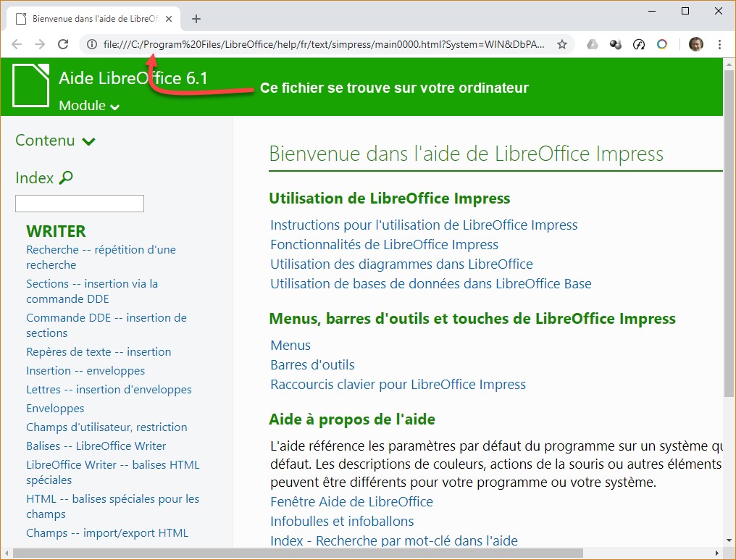This screenshot has height=560, width=736.
Task: Close the Bienvenue dans l'aide tab
Action: (x=168, y=19)
